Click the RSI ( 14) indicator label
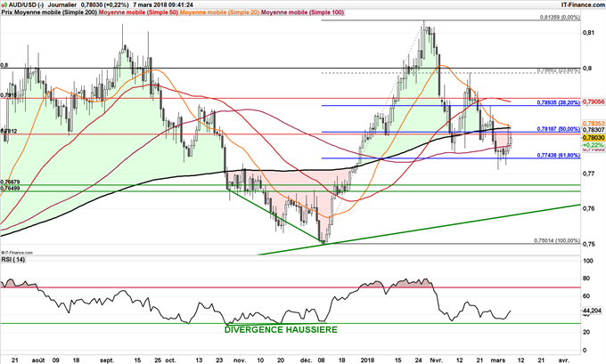This screenshot has width=606, height=364. coord(12,259)
